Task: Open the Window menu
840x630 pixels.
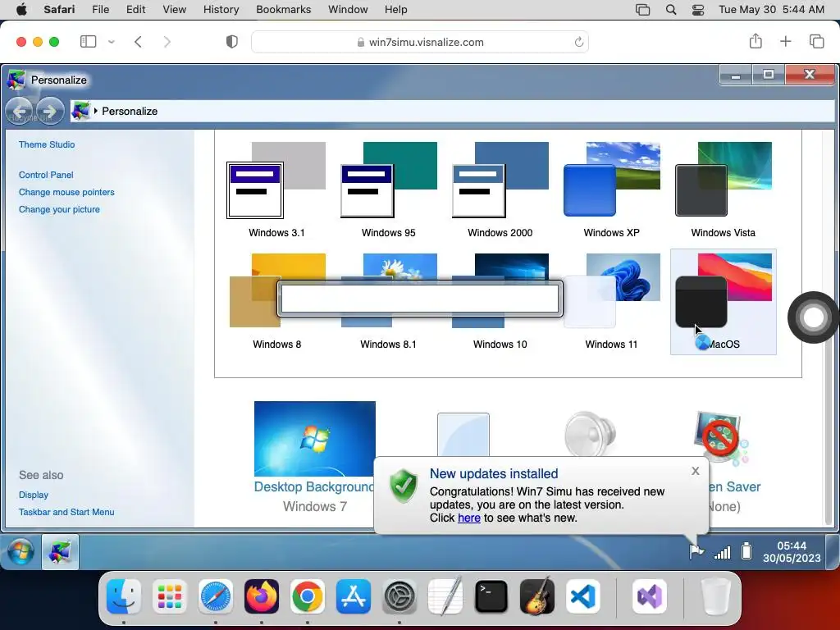Action: [x=348, y=9]
